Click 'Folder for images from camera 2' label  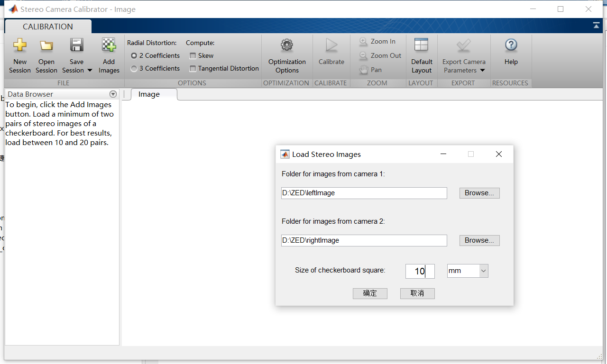pos(333,221)
